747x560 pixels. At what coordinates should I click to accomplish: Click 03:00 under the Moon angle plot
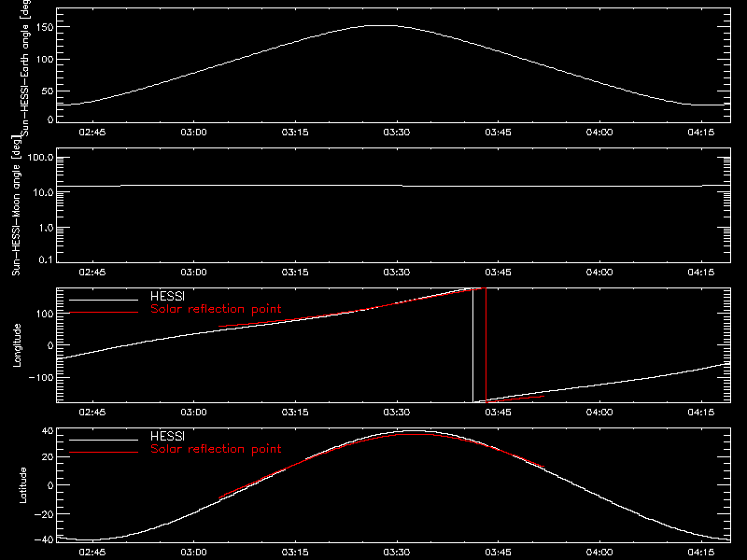pos(194,273)
